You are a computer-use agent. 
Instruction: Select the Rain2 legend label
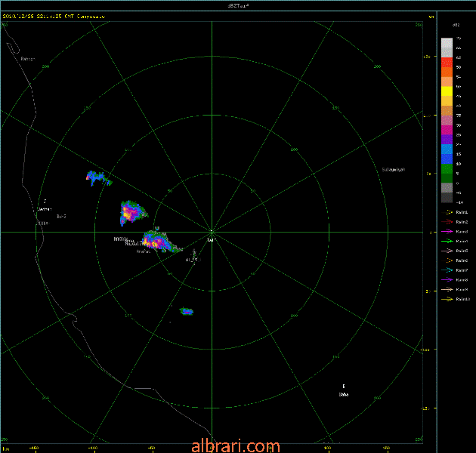(x=462, y=222)
